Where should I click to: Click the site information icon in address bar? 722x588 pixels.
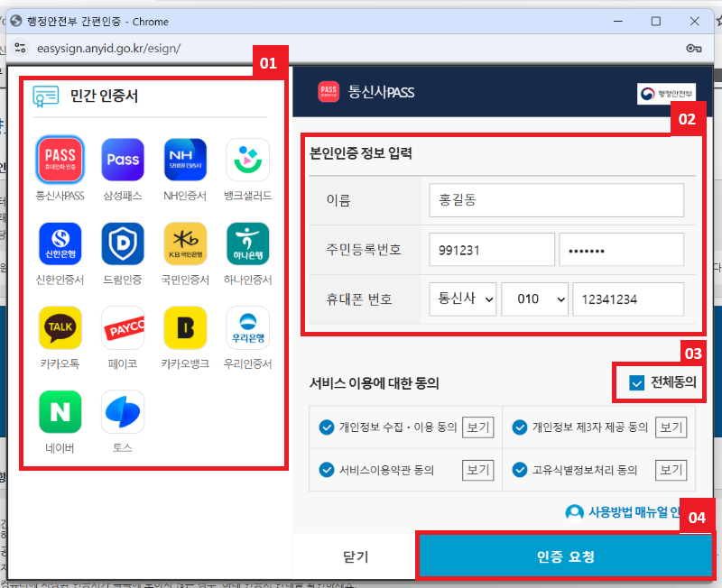pyautogui.click(x=20, y=48)
